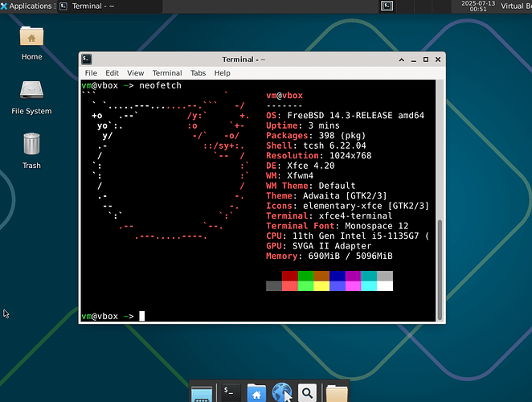Close the Terminal window
Image resolution: width=532 pixels, height=402 pixels.
click(x=438, y=59)
